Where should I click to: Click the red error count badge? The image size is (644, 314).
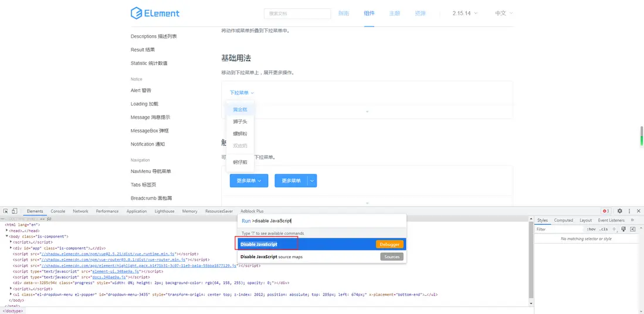606,211
